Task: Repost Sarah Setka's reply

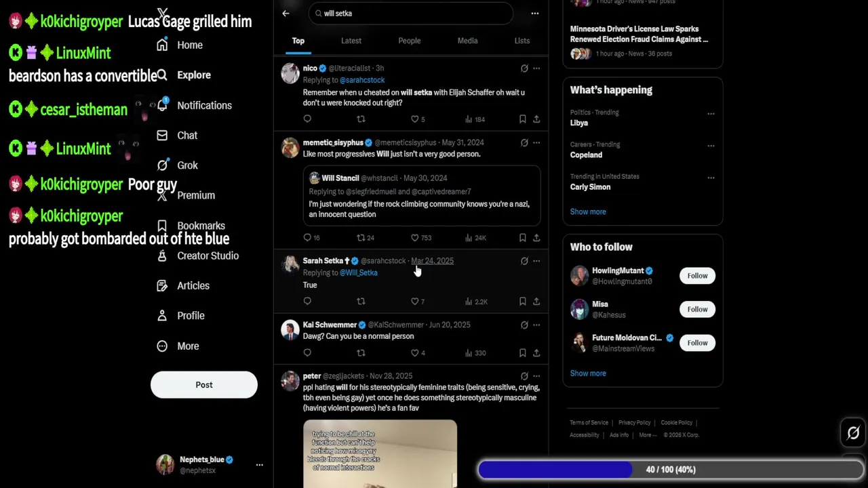Action: (x=361, y=302)
